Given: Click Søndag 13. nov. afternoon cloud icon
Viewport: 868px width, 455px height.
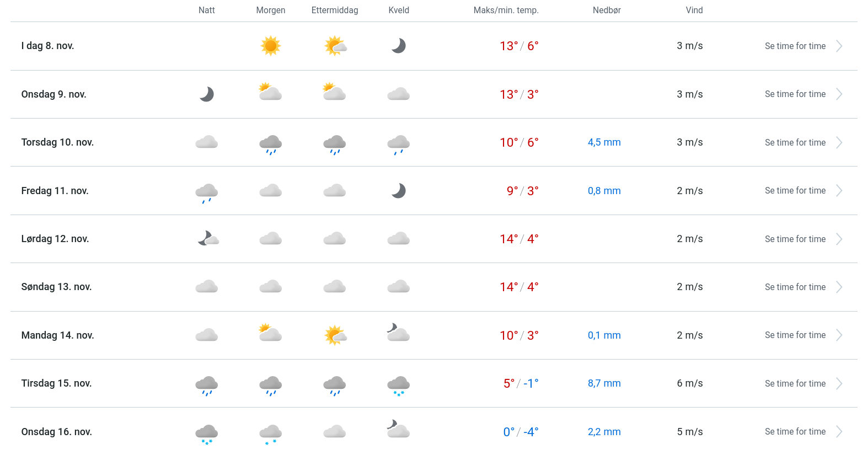Looking at the screenshot, I should click(335, 287).
